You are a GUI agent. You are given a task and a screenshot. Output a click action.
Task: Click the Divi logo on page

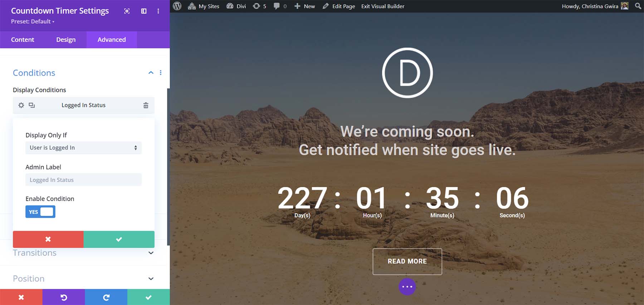tap(407, 73)
